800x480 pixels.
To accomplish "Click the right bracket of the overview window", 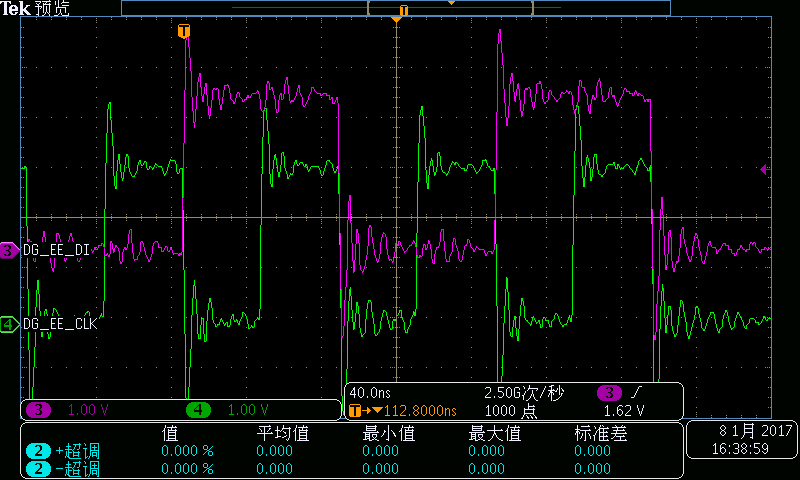I will 532,8.
